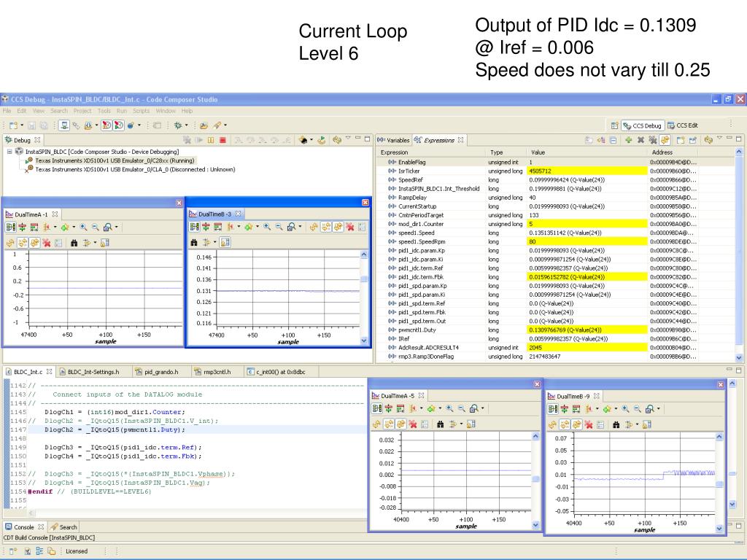Zoom in on the DualTimeA -5 graph

449,408
